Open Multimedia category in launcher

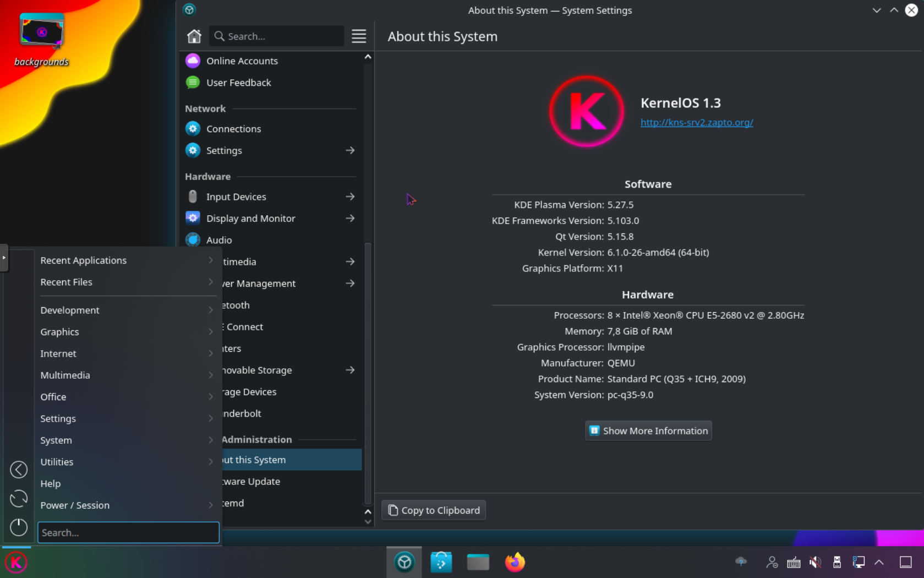point(127,375)
